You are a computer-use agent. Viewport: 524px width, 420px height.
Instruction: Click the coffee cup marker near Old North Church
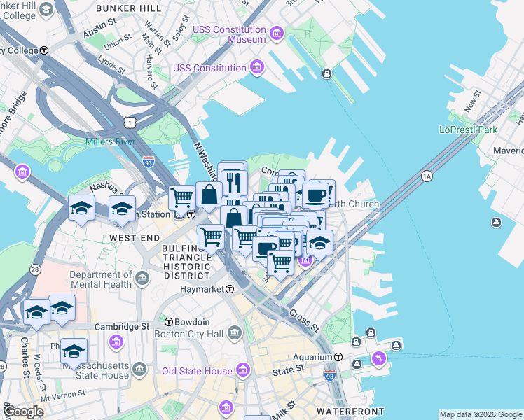pyautogui.click(x=315, y=195)
